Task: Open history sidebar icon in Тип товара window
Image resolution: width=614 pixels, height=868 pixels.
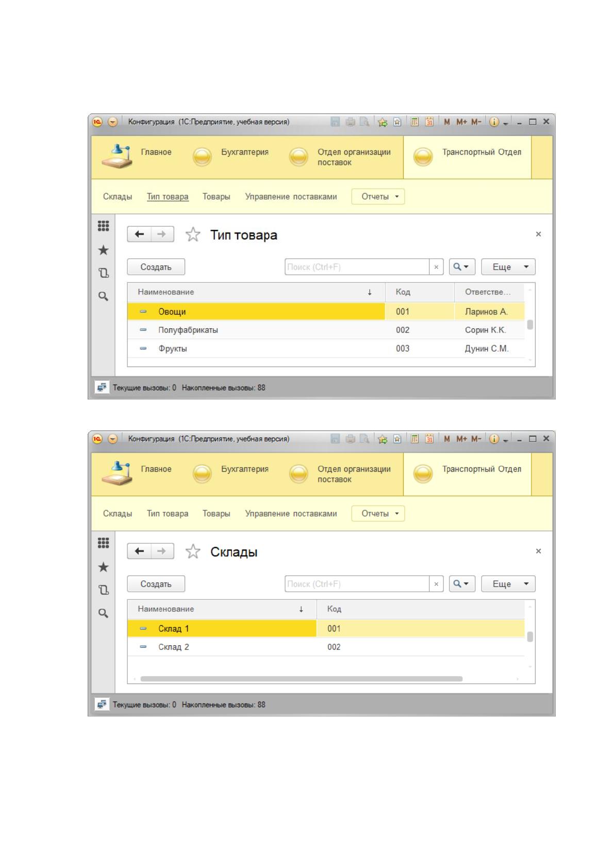Action: tap(103, 273)
